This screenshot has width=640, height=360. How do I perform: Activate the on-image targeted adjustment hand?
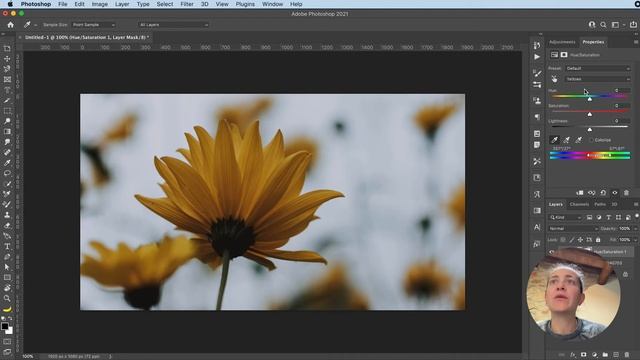click(x=554, y=79)
